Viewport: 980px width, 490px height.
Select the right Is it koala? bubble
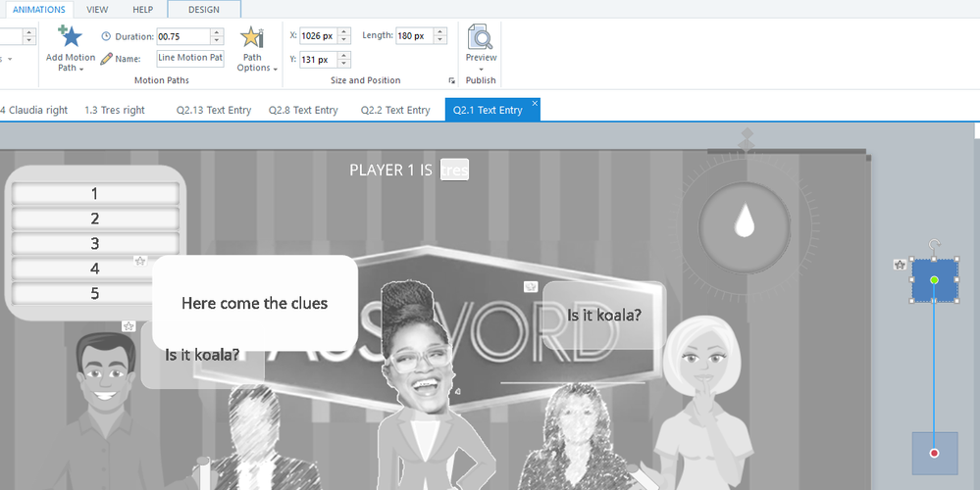603,315
